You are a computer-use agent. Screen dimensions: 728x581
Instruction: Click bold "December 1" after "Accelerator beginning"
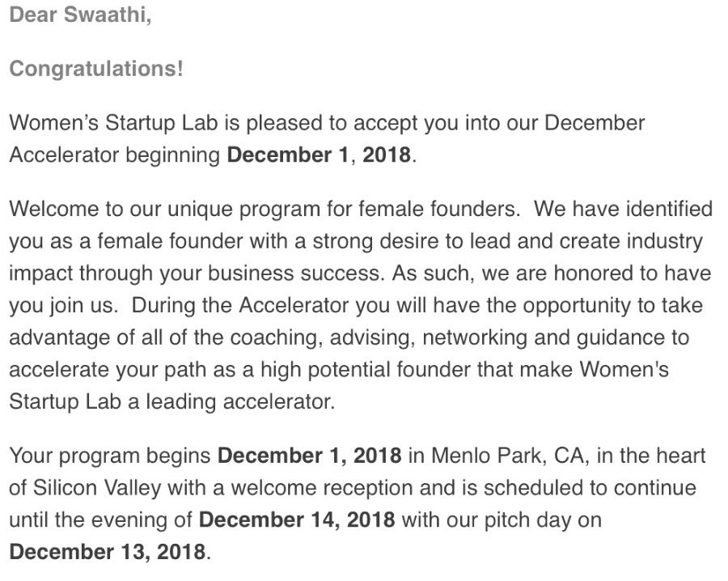point(287,155)
